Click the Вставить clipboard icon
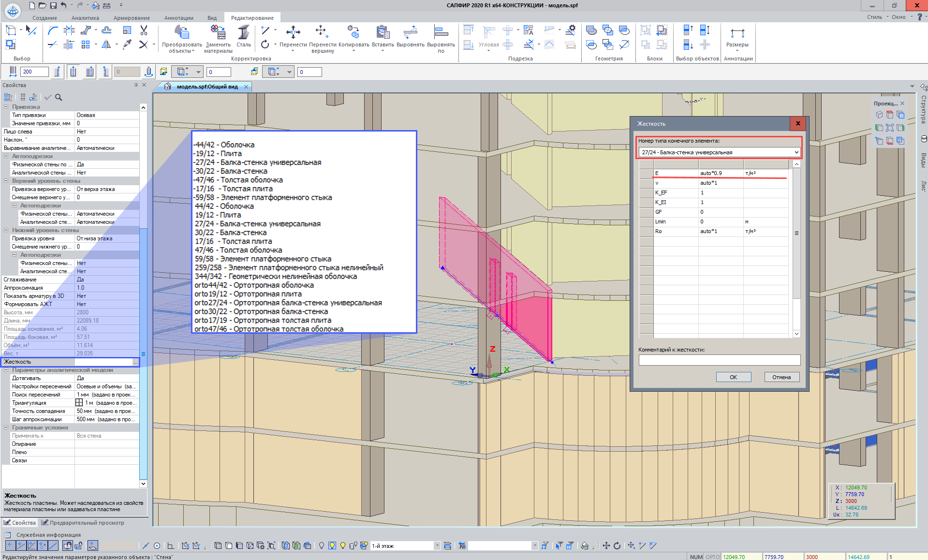The height and width of the screenshot is (560, 928). tap(383, 33)
